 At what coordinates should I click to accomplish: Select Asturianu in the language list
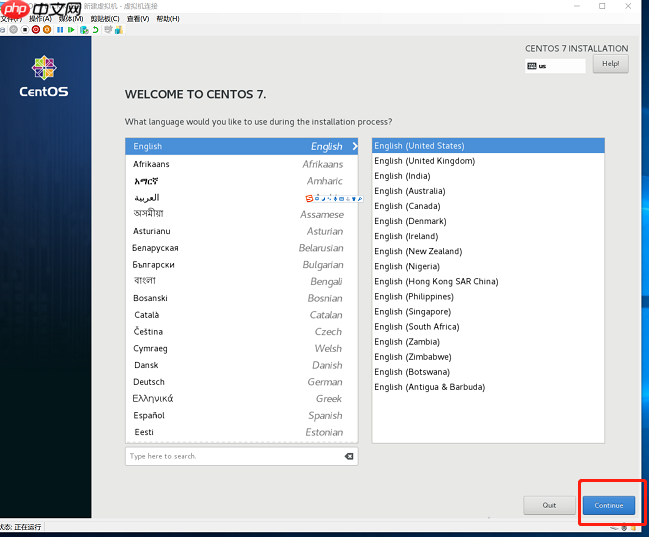pyautogui.click(x=242, y=231)
